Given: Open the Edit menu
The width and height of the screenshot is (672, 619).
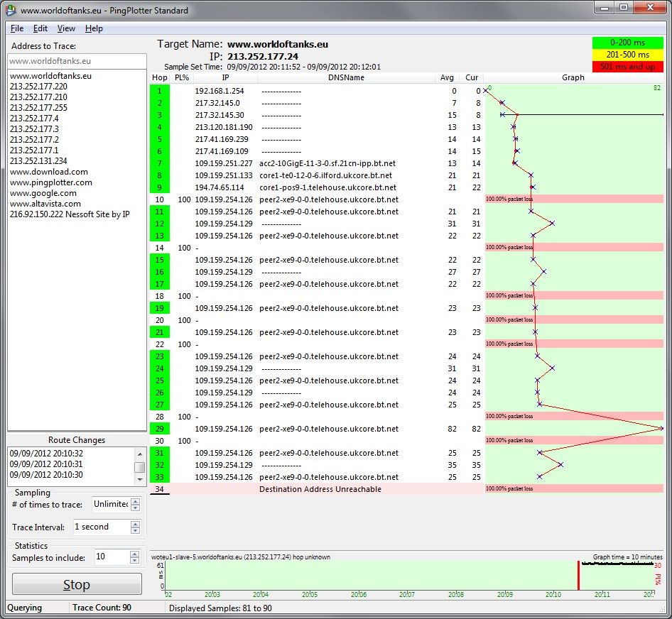Looking at the screenshot, I should 40,28.
